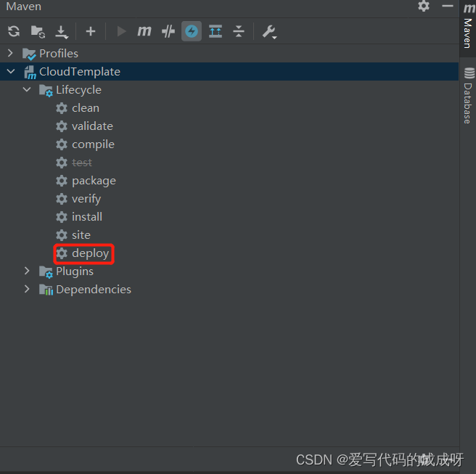
Task: Click the Lifecycle folder icon
Action: tap(46, 90)
